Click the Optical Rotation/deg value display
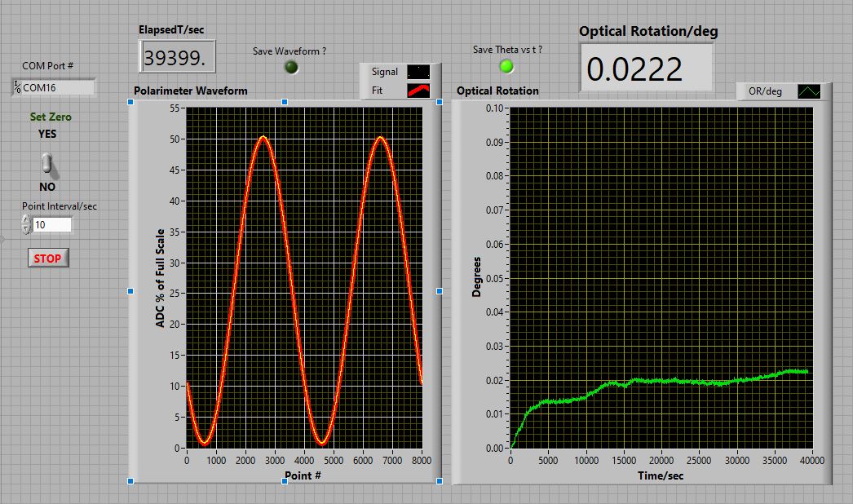The width and height of the screenshot is (853, 504). click(x=646, y=69)
